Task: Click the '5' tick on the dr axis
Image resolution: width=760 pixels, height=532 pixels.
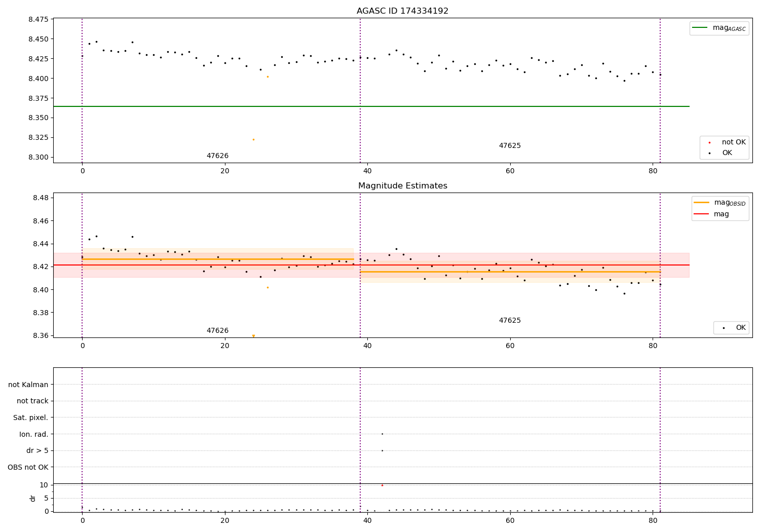Action: (x=46, y=499)
